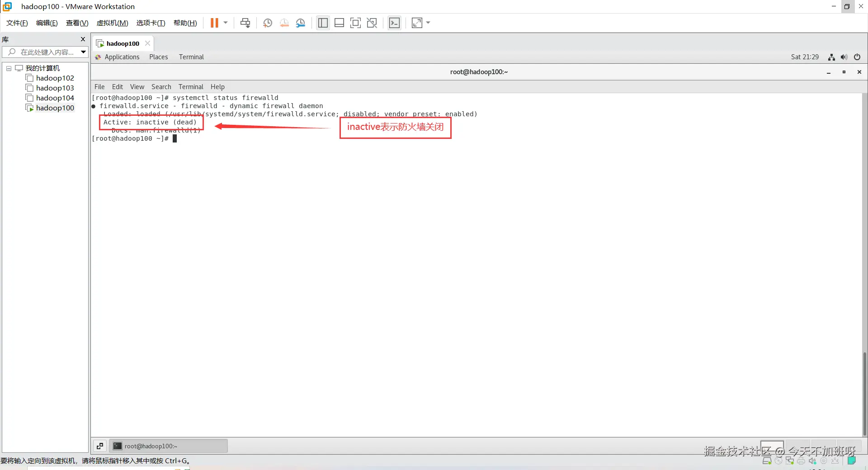Image resolution: width=868 pixels, height=470 pixels.
Task: Open the GNOME Places menu
Action: click(159, 57)
